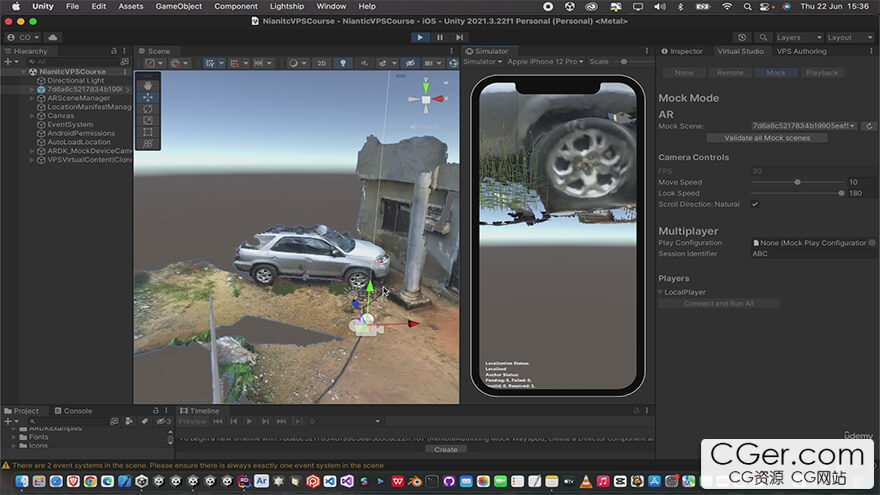Click the Create button in Timeline

tap(446, 450)
